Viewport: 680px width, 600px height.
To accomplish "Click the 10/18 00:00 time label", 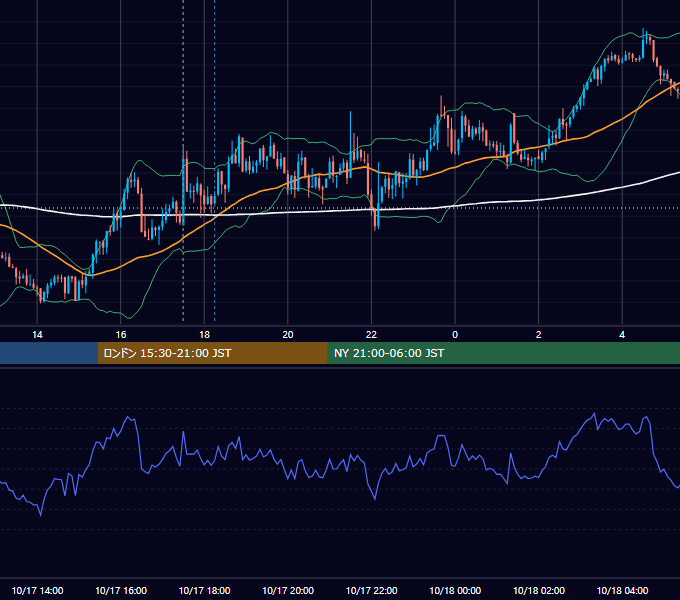I will click(x=455, y=590).
